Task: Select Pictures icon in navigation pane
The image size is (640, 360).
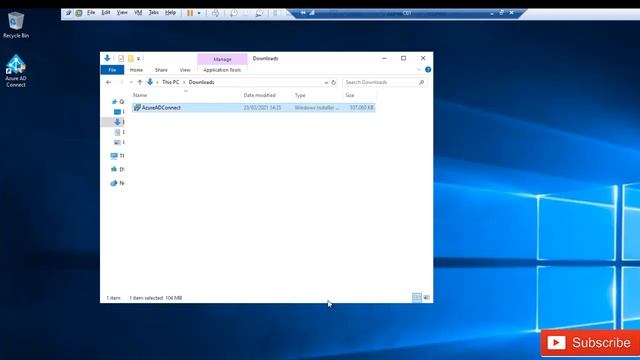Action: tap(118, 142)
